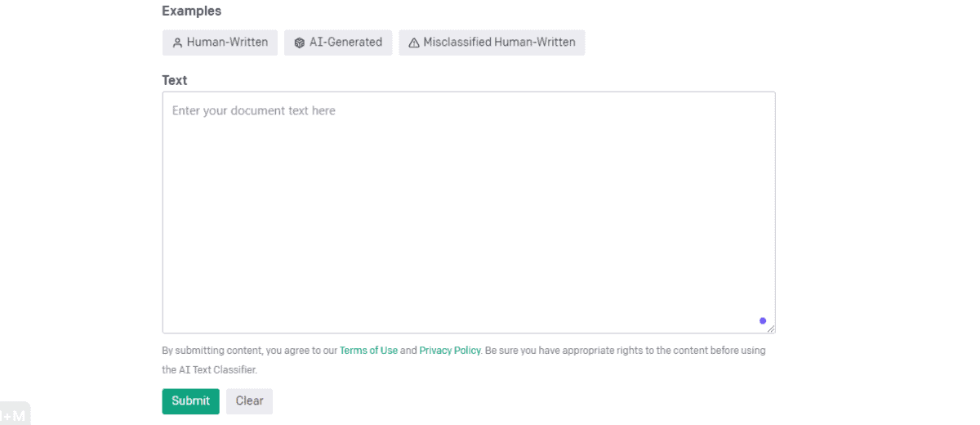Load the AI-Generated example text

pos(339,42)
